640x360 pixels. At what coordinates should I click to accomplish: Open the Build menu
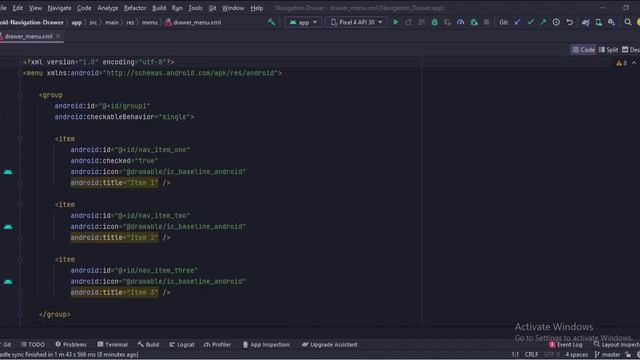tap(159, 8)
